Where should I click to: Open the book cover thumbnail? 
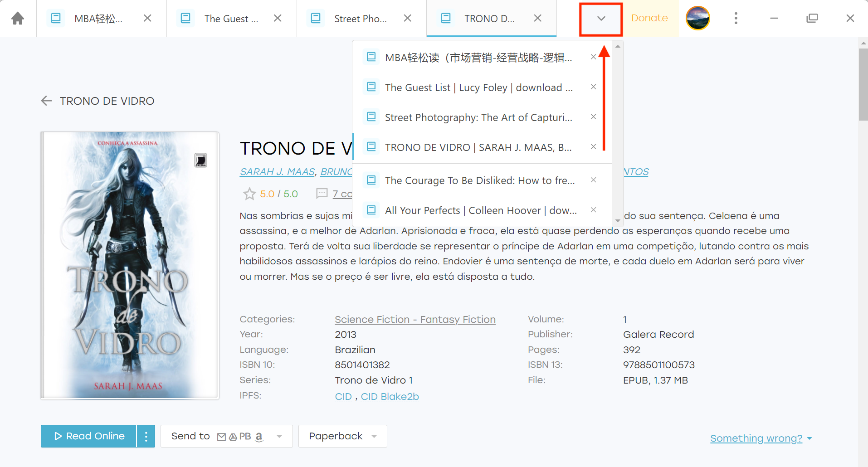[x=130, y=265]
